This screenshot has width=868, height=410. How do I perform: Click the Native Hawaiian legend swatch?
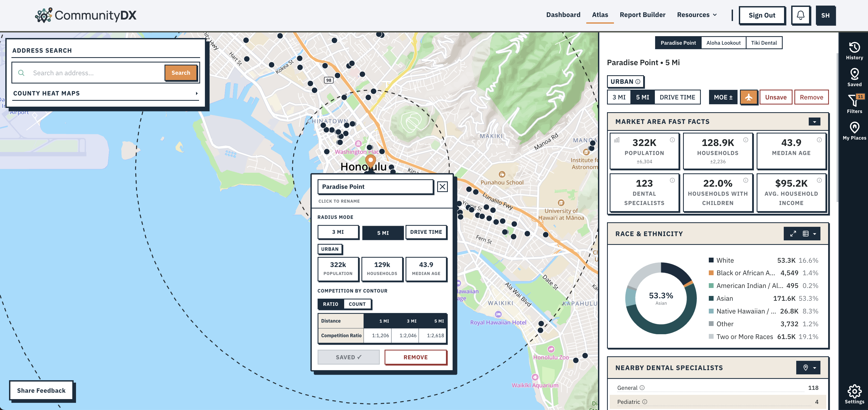(711, 311)
